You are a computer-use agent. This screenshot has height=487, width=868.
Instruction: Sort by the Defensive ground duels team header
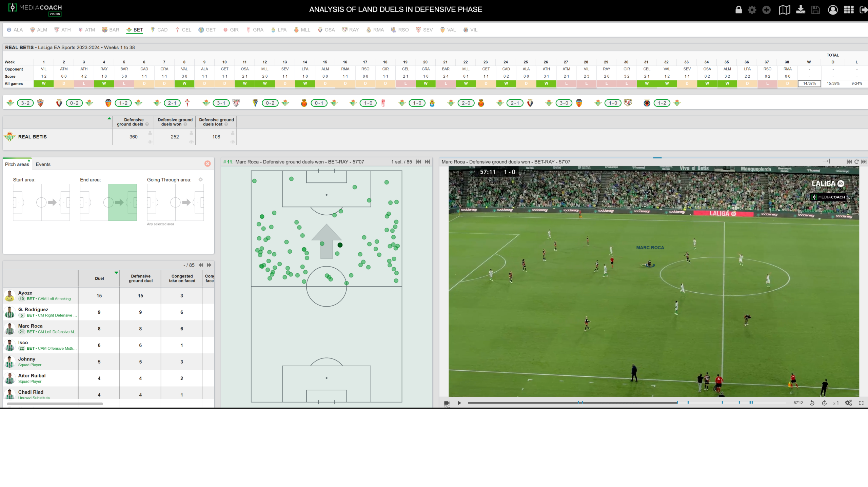tap(133, 122)
